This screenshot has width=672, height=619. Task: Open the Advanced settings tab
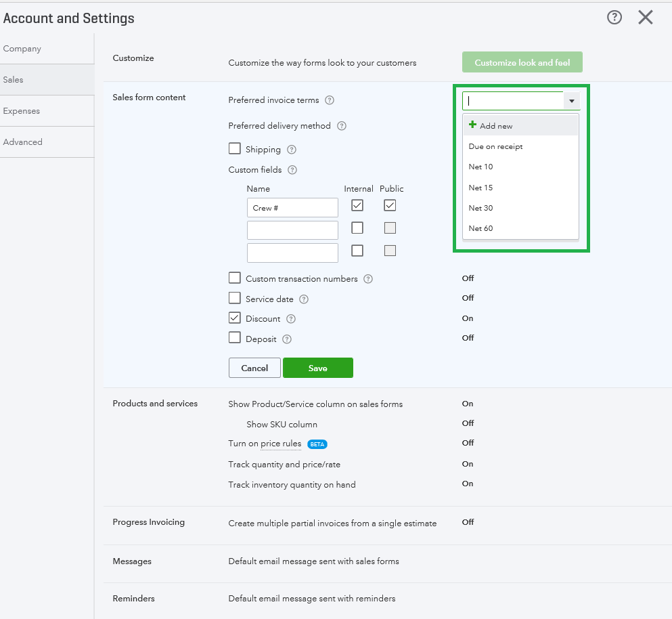point(23,142)
